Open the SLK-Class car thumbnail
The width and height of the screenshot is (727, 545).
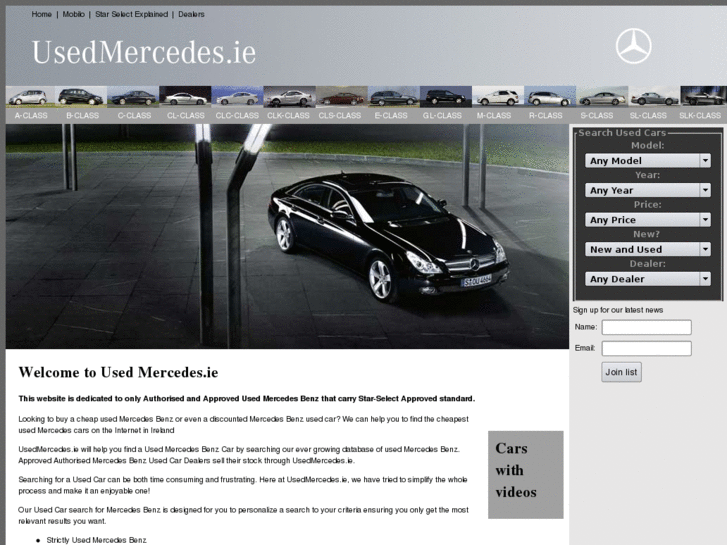[x=704, y=97]
